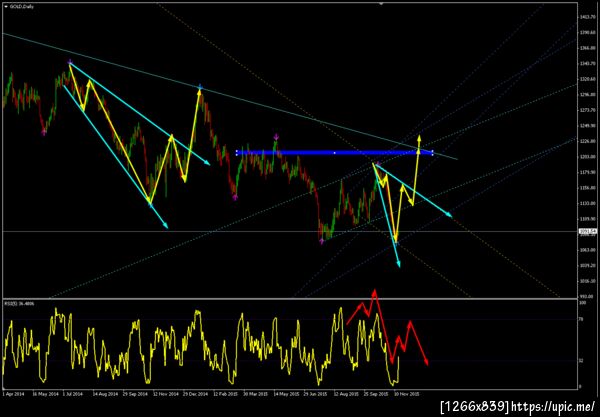Click the 1133.00 price scale value
The height and width of the screenshot is (417, 600).
tap(587, 204)
